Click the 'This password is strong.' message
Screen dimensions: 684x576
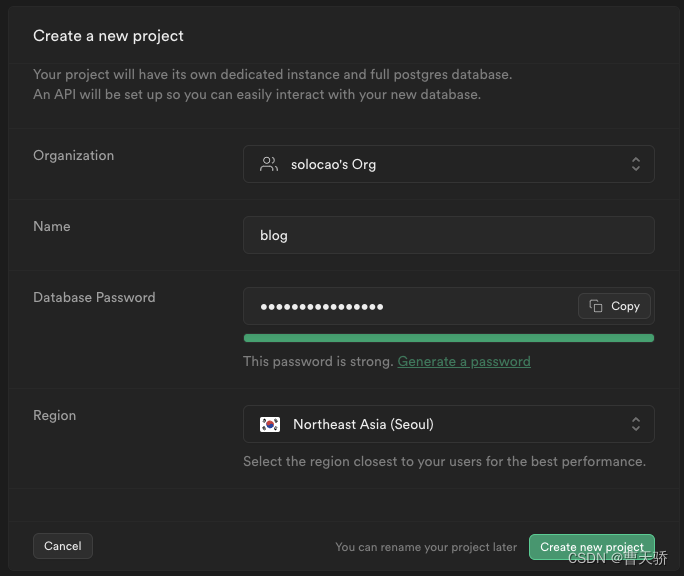point(318,361)
